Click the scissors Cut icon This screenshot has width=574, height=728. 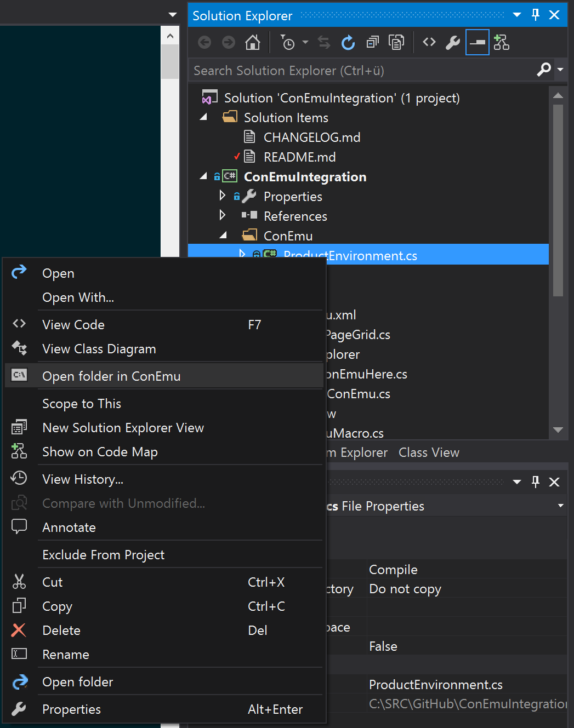19,582
